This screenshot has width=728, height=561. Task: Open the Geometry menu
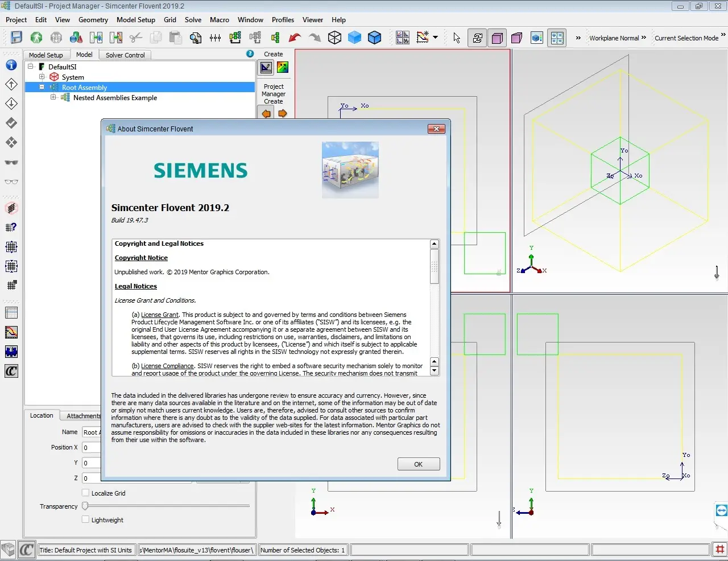[93, 19]
